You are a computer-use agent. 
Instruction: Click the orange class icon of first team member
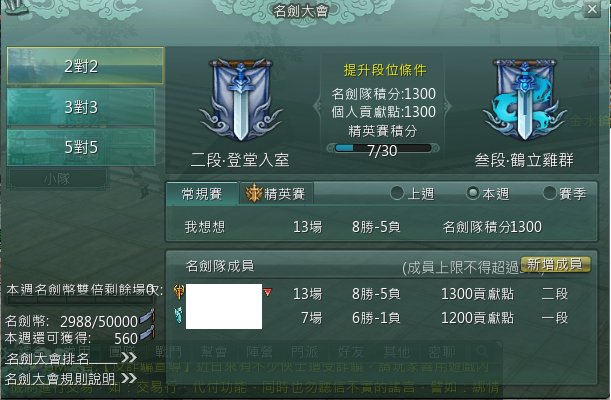tap(179, 292)
